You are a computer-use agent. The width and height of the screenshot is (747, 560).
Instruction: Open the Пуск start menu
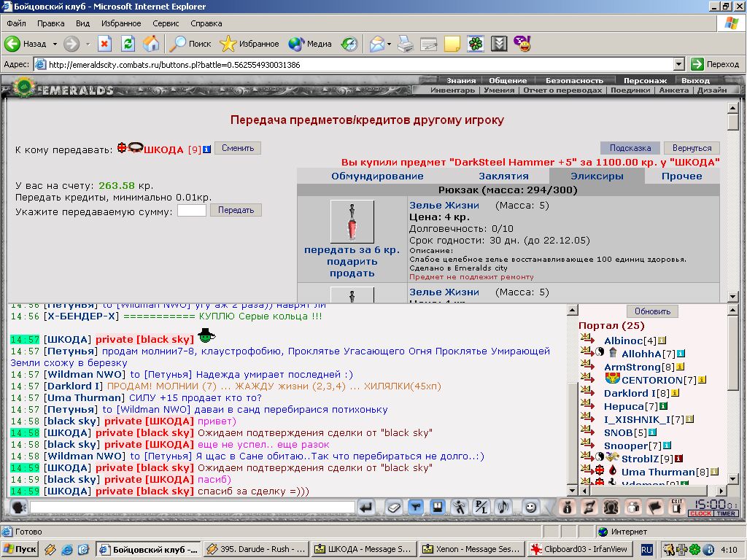pos(20,549)
